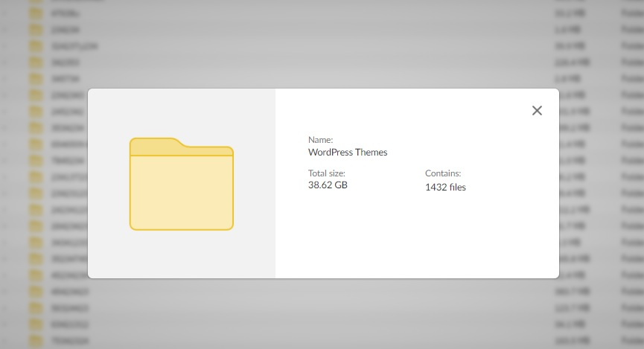The height and width of the screenshot is (349, 644).
Task: Select the total size value '38.62 GB'
Action: (328, 185)
